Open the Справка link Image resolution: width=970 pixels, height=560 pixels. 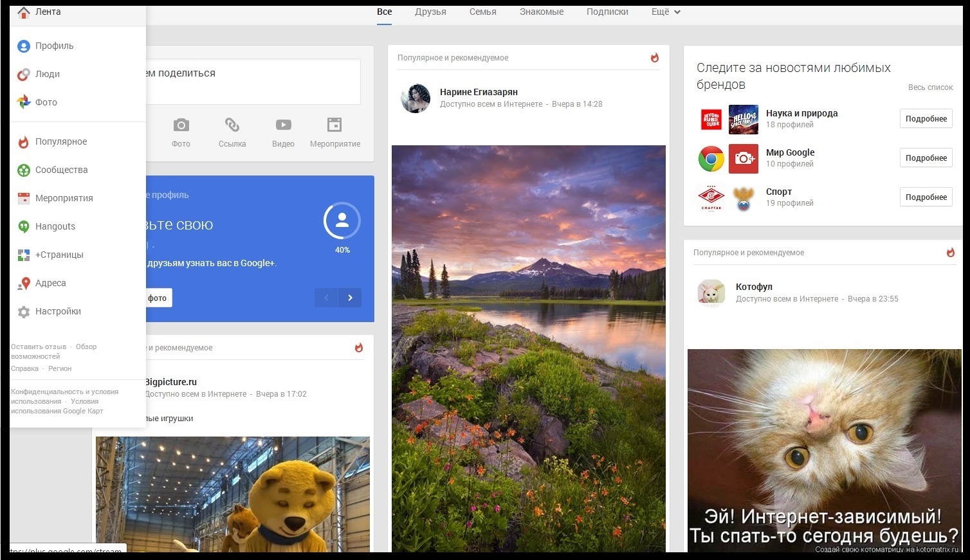pos(24,368)
